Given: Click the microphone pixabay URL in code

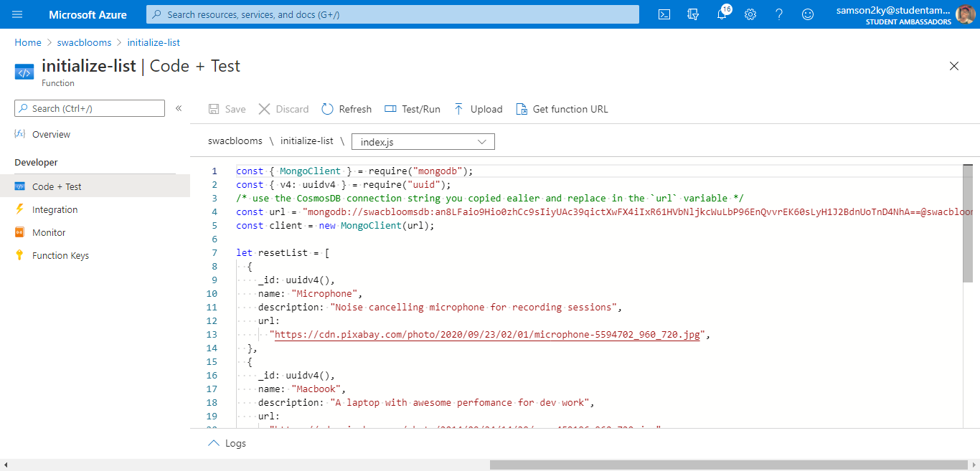Looking at the screenshot, I should pos(487,334).
